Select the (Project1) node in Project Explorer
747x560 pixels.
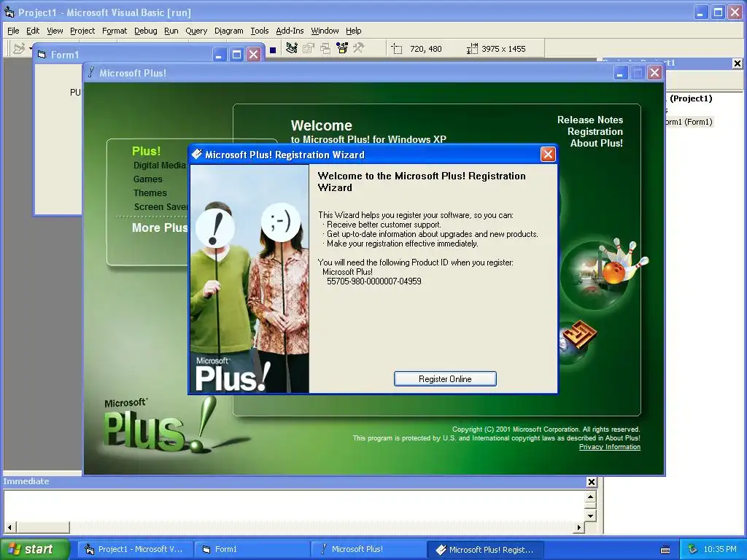point(691,98)
